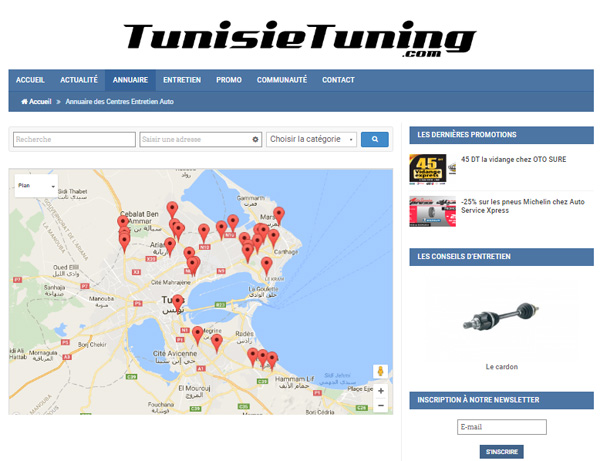This screenshot has height=461, width=600.
Task: Click the map zoom in plus button
Action: click(381, 391)
